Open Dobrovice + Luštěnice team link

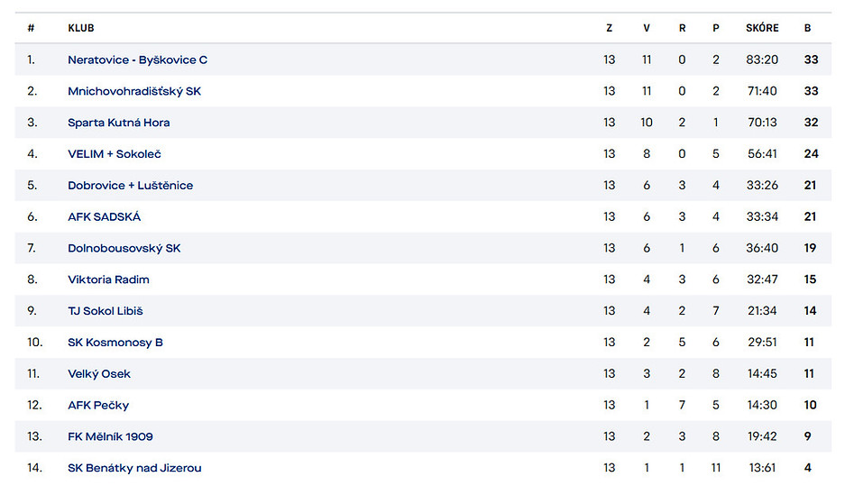click(130, 186)
